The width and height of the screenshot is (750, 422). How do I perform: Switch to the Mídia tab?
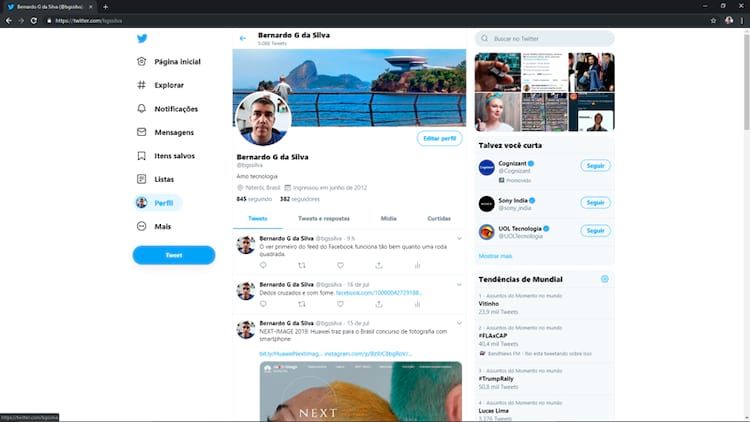pyautogui.click(x=388, y=219)
